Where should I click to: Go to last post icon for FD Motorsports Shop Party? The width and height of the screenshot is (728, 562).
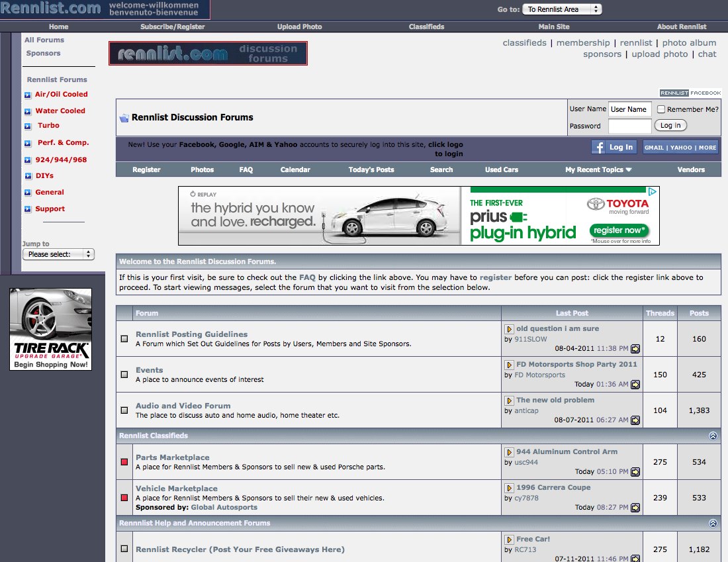point(635,385)
